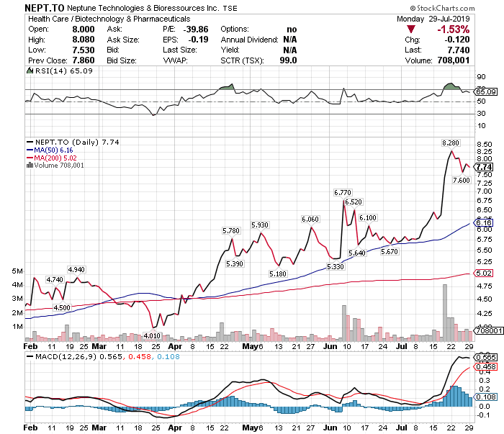Click the NEPT.TO (Daily) 7.74 legend
504x434 pixels.
pos(77,142)
